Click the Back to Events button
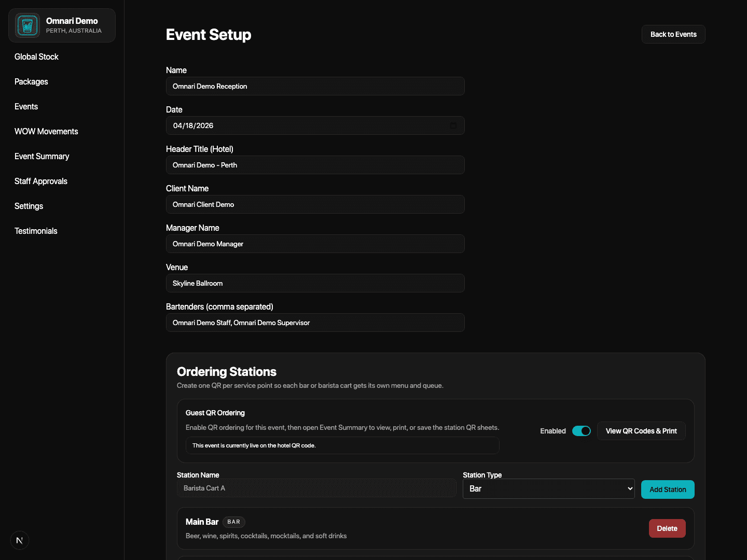 [673, 34]
